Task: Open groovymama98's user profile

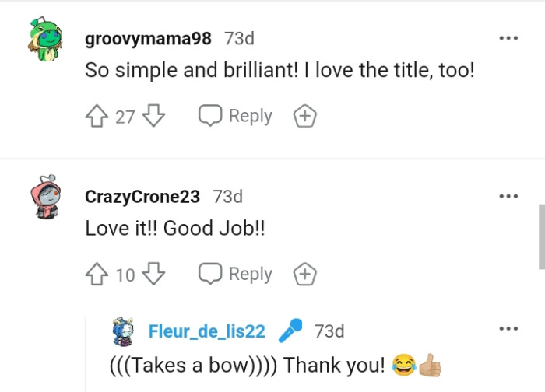Action: click(148, 38)
